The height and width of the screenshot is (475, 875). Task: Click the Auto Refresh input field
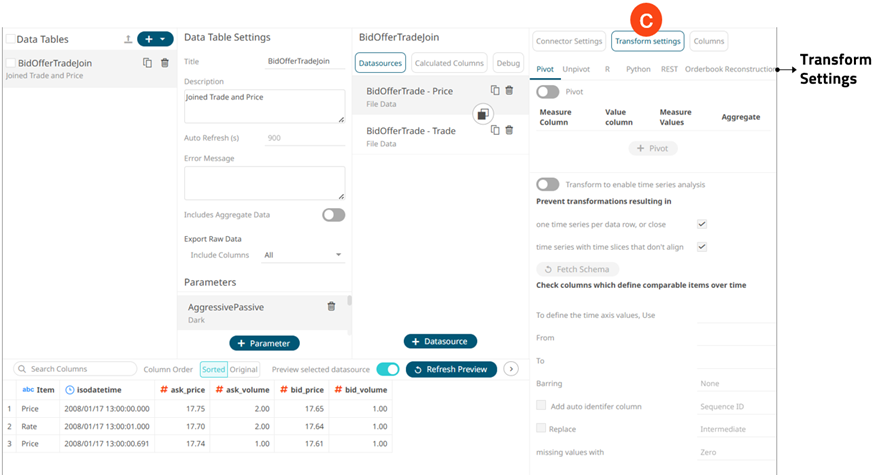305,138
